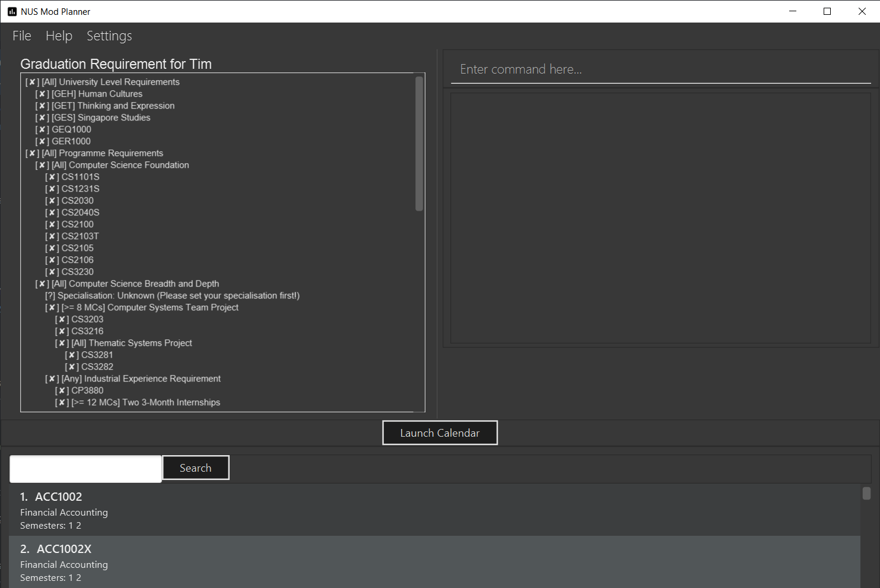
Task: Select the CS2030 row
Action: pos(69,201)
